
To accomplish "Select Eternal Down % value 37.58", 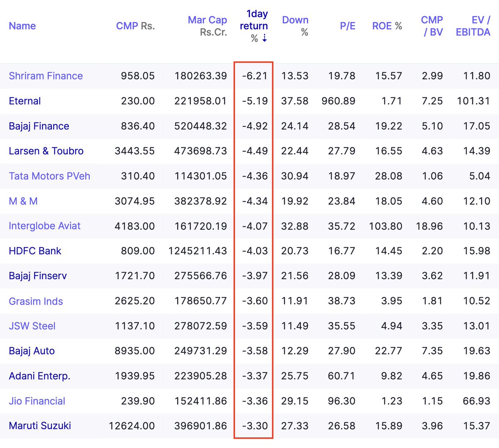I will [x=295, y=101].
